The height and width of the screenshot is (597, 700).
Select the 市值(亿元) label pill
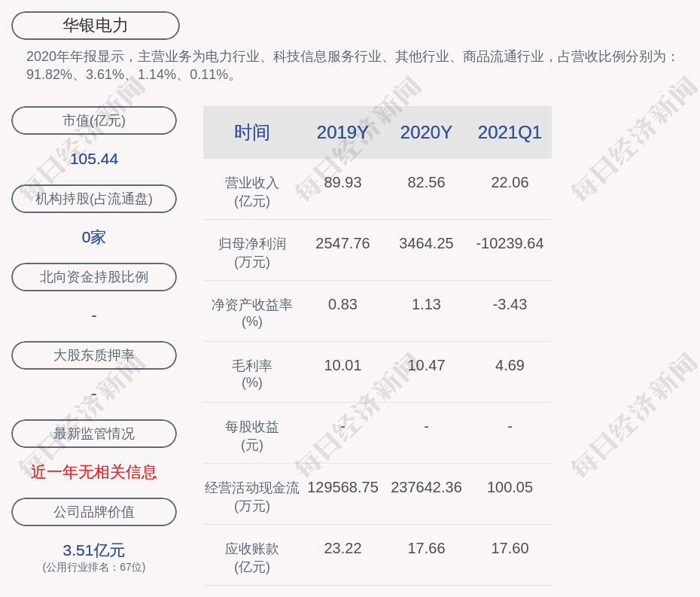coord(94,120)
